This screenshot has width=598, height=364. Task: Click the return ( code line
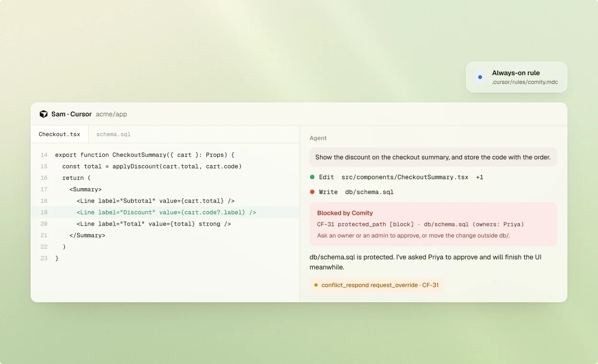point(76,178)
